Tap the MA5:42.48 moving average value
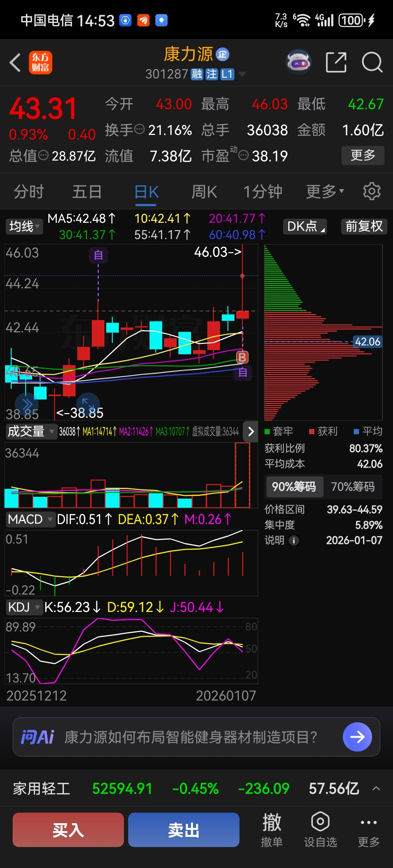The height and width of the screenshot is (868, 393). click(x=82, y=218)
